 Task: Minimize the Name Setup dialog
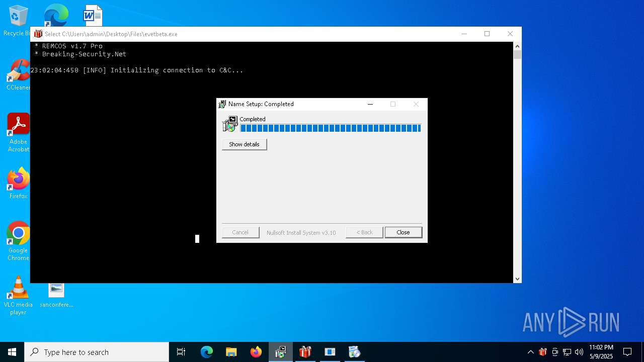370,104
